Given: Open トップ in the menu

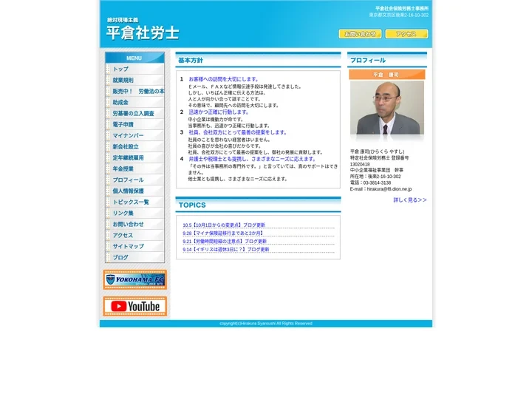Looking at the screenshot, I should click(x=134, y=69).
